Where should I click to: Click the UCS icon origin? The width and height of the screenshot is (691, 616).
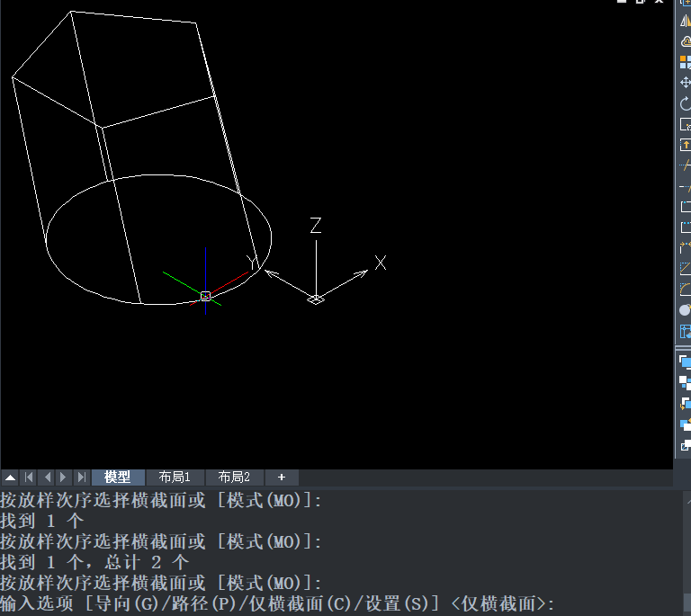316,299
